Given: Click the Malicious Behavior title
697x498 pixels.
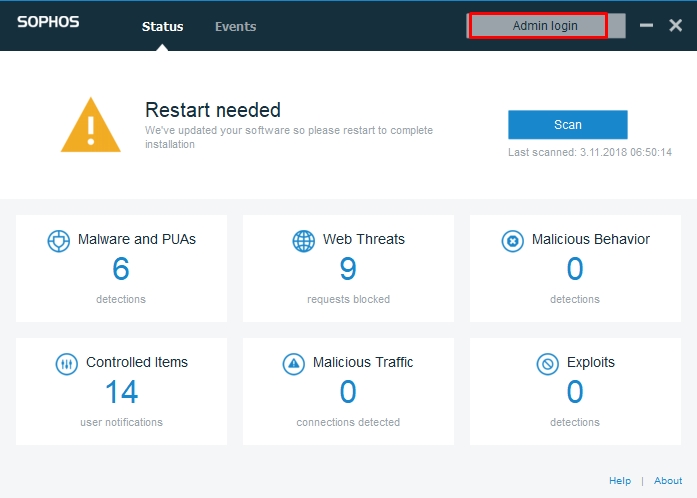Looking at the screenshot, I should (591, 239).
